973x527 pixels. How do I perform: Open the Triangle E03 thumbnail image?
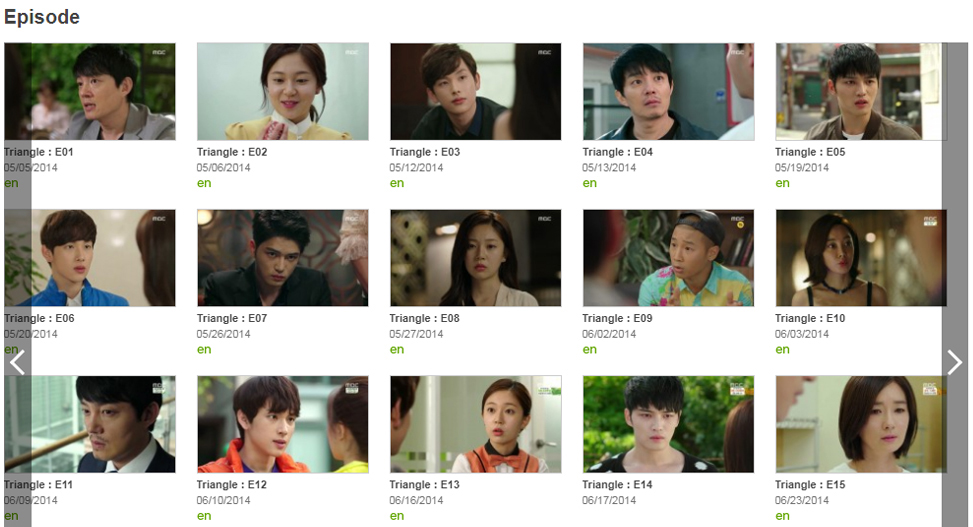(x=475, y=91)
